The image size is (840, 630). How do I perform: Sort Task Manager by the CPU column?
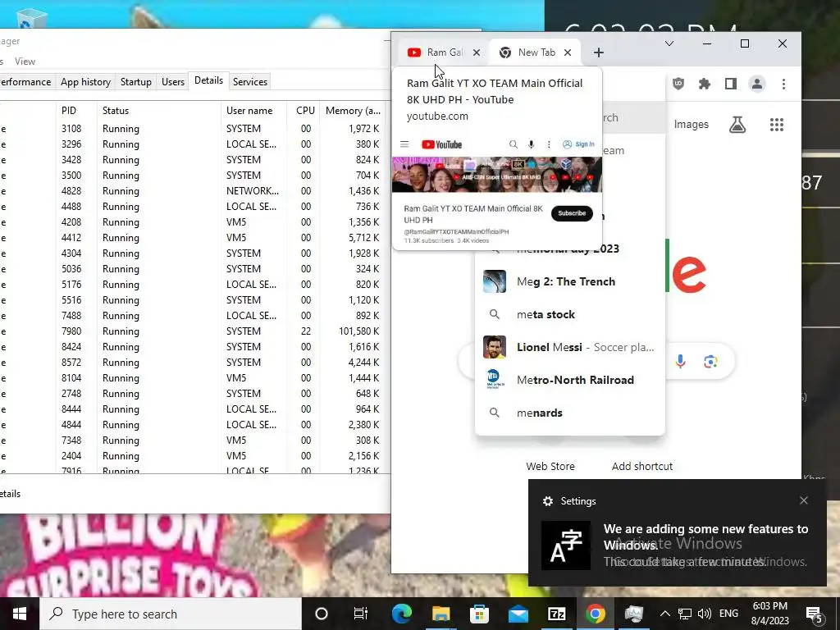pyautogui.click(x=305, y=111)
